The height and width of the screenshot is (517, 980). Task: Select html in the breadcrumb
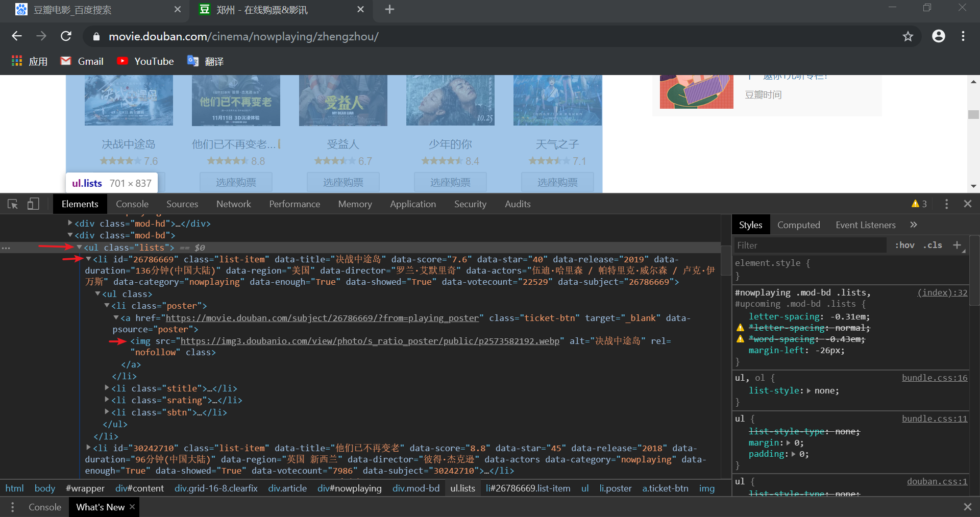[x=14, y=488]
